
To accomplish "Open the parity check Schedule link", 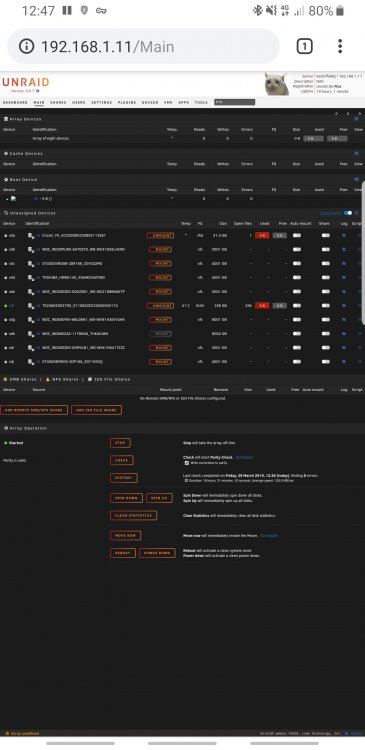I will coord(245,458).
